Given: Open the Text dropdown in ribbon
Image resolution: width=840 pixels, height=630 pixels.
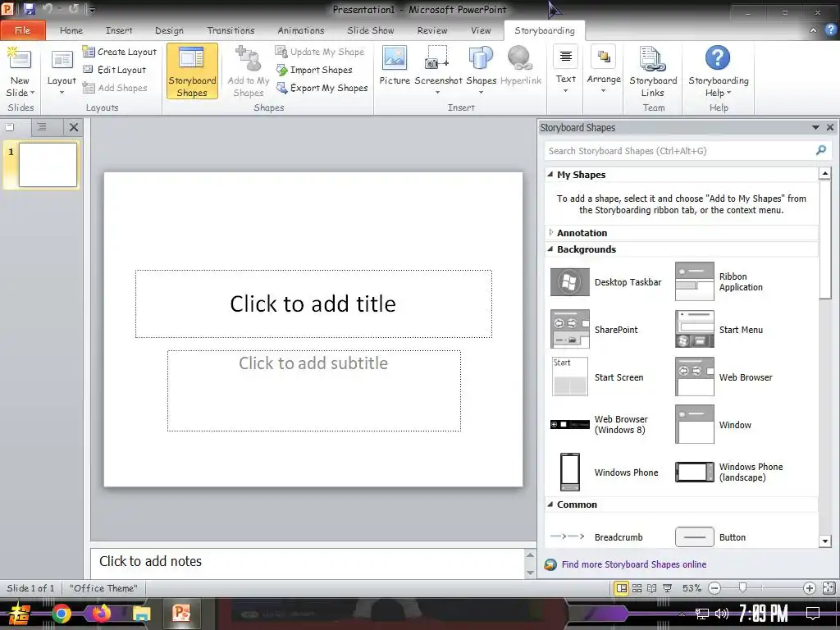Looking at the screenshot, I should [565, 69].
